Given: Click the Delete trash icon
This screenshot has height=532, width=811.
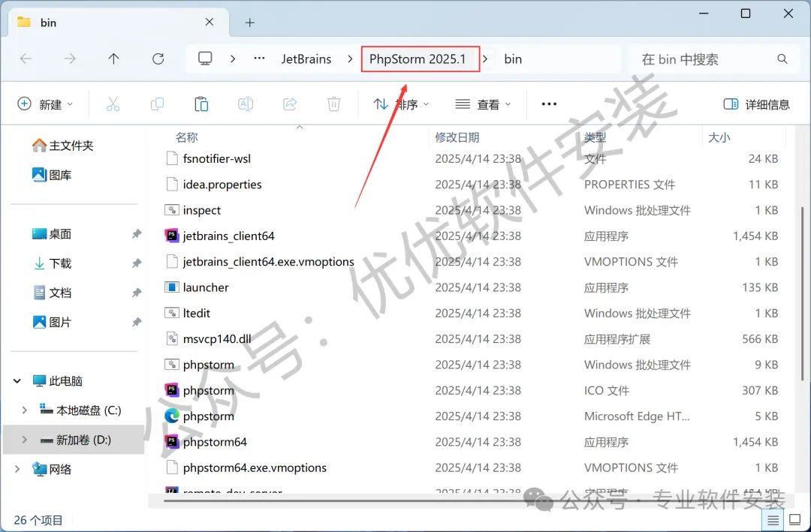Looking at the screenshot, I should coord(333,104).
